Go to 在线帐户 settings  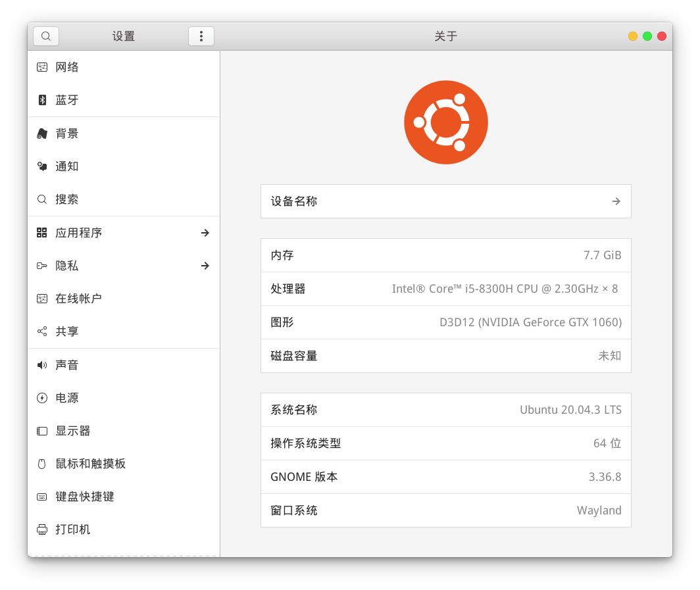[x=124, y=299]
